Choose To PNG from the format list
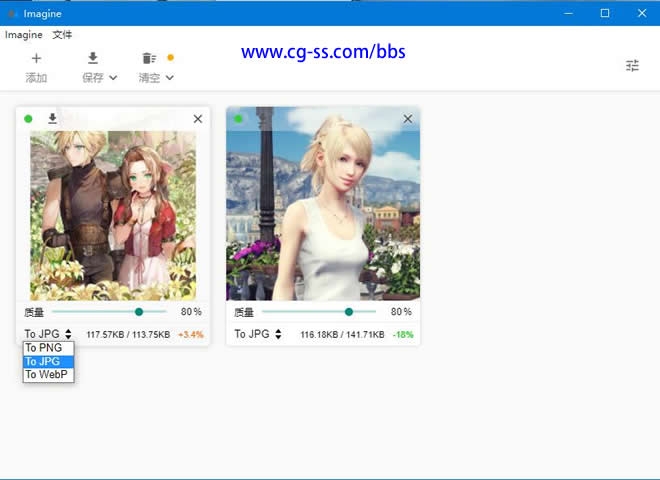This screenshot has height=480, width=660. click(45, 348)
